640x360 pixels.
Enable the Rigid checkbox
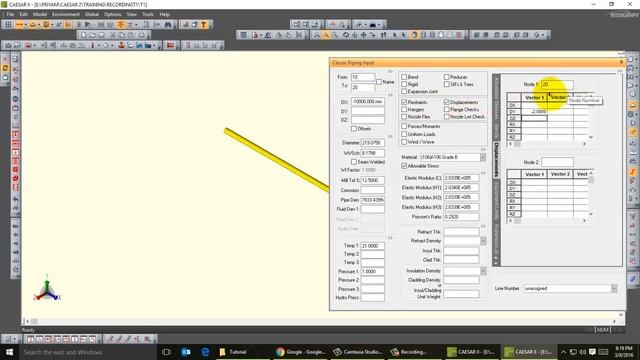pyautogui.click(x=404, y=84)
